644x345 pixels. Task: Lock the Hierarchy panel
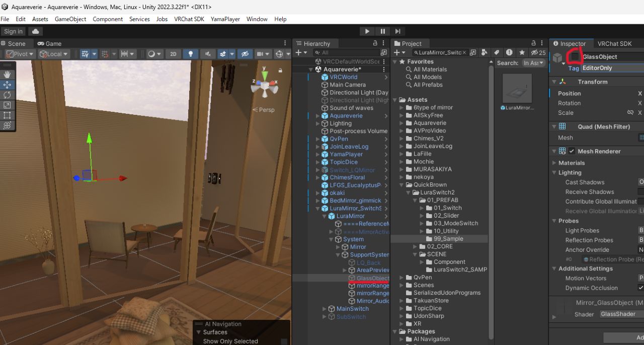(375, 43)
